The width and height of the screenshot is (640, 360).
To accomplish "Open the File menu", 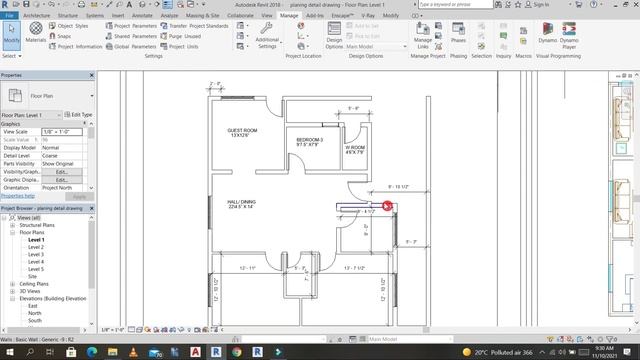I will 9,16.
